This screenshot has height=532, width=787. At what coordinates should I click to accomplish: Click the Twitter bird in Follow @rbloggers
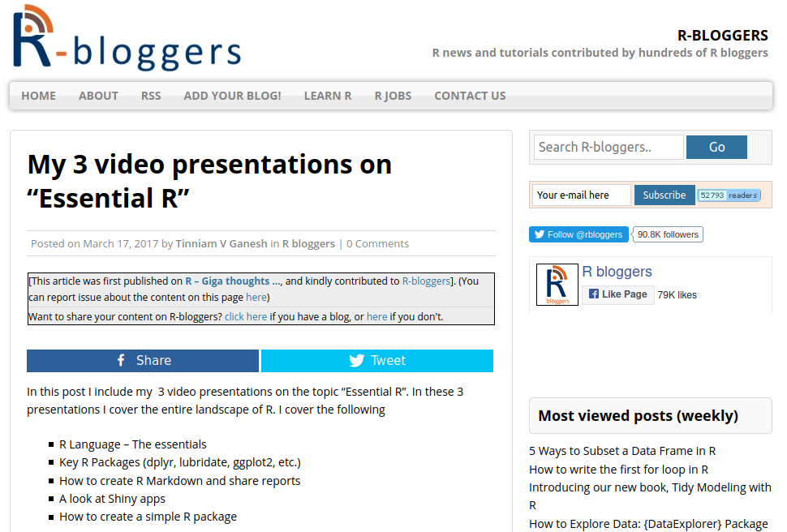(540, 234)
